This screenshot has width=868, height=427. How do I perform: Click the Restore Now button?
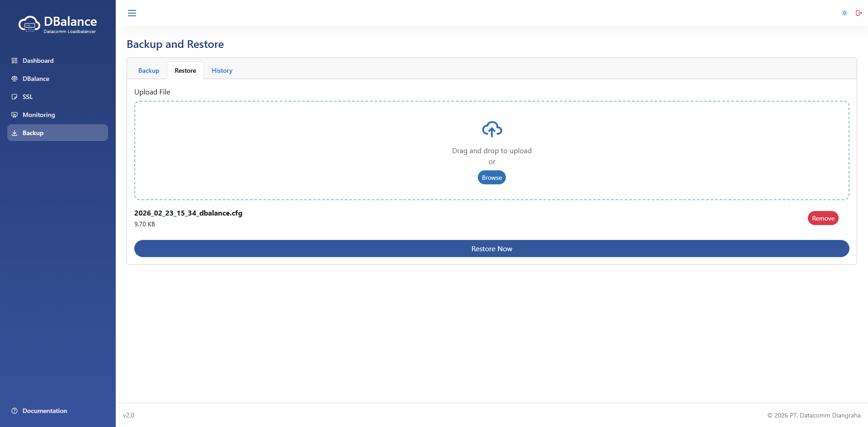[491, 249]
